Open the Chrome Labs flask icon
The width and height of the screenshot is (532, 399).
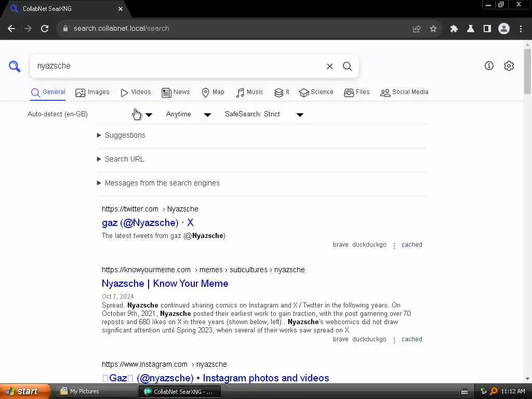(x=471, y=29)
